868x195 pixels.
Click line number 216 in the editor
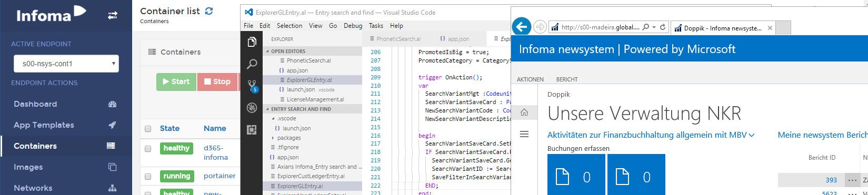click(375, 135)
